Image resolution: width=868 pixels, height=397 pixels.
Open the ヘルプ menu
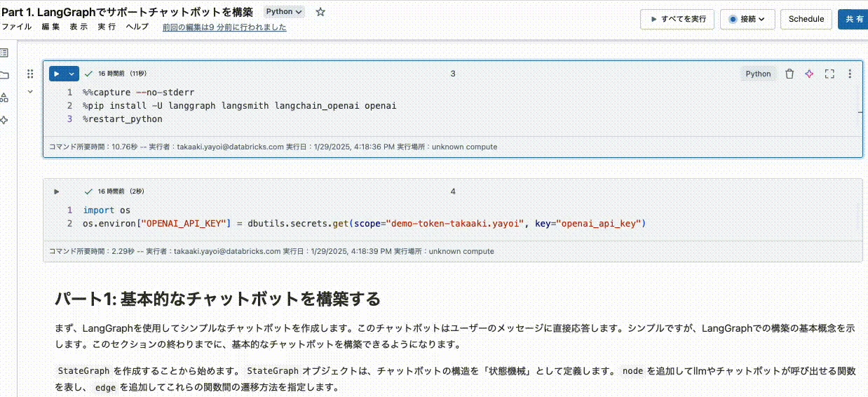pyautogui.click(x=137, y=27)
